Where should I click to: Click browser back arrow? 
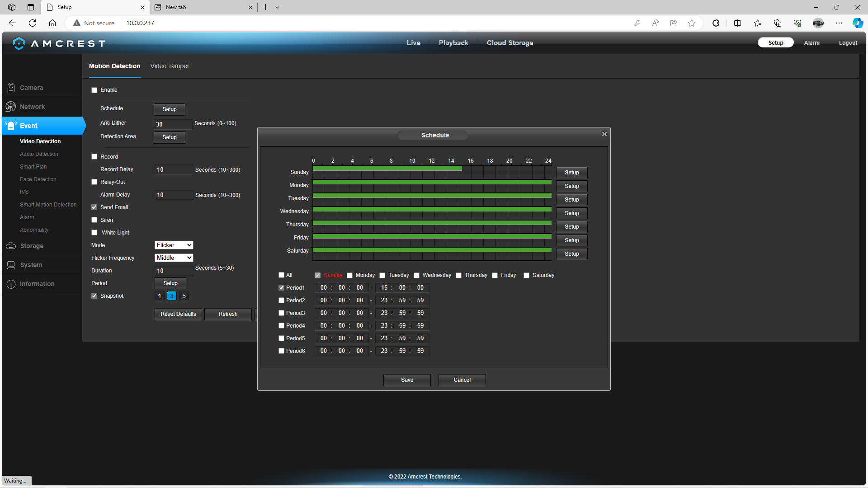pos(13,23)
